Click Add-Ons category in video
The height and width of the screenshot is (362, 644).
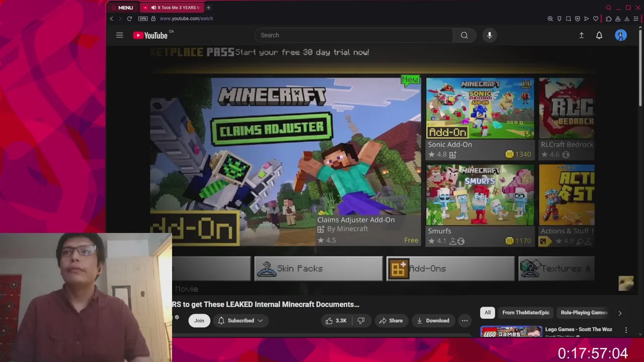point(450,268)
